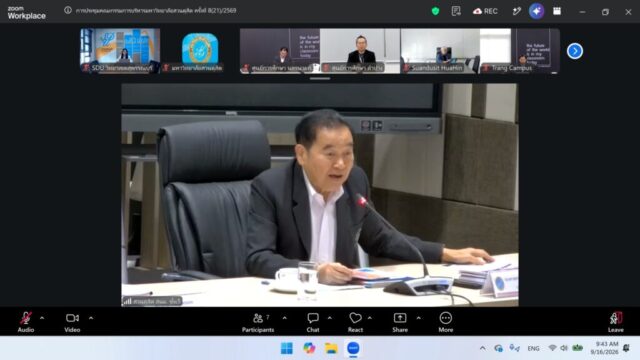Open the battery status tray icon

click(577, 348)
